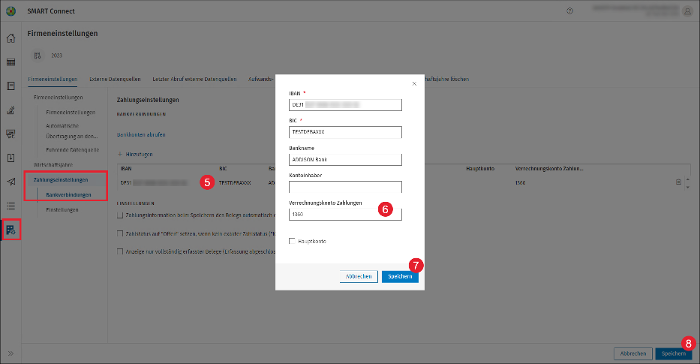Click the IBAN column header

(126, 169)
